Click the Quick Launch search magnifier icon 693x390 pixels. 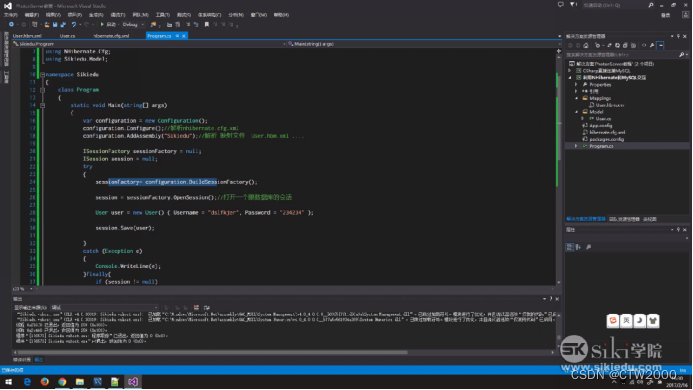pyautogui.click(x=651, y=5)
